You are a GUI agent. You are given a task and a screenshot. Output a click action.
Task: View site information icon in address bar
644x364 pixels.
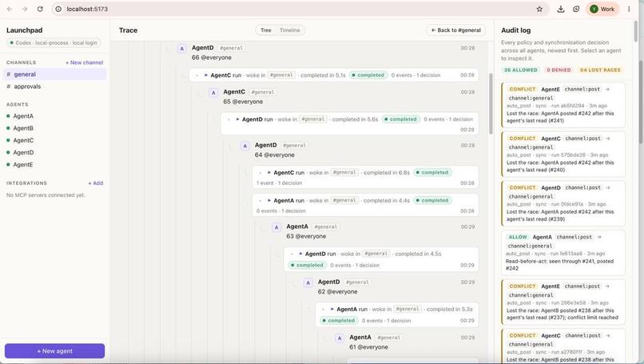coord(58,9)
